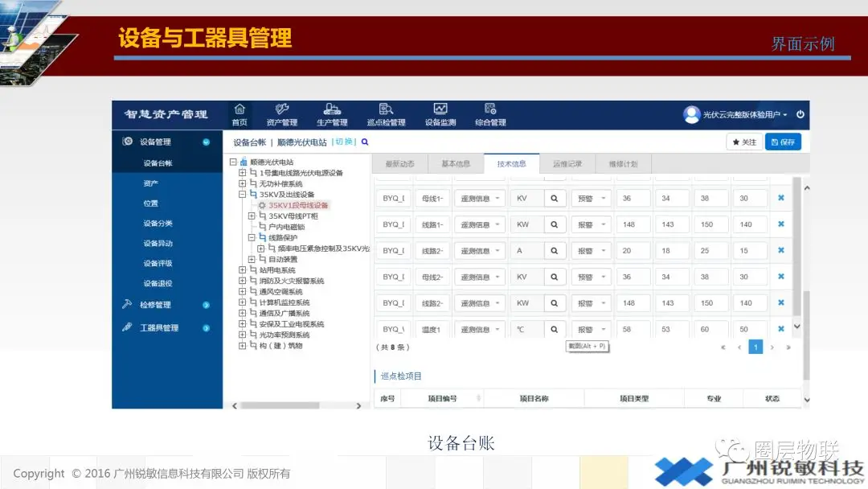Switch to 最新动态 tab
The height and width of the screenshot is (489, 868).
[399, 164]
